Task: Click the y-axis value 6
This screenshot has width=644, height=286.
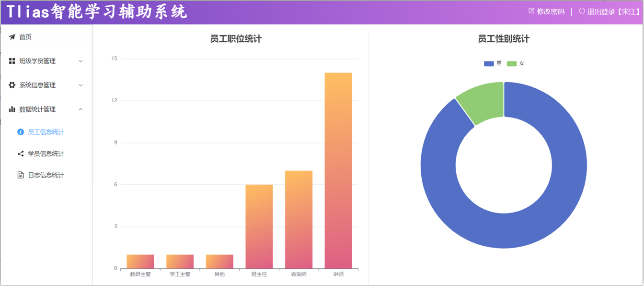Action: 115,185
